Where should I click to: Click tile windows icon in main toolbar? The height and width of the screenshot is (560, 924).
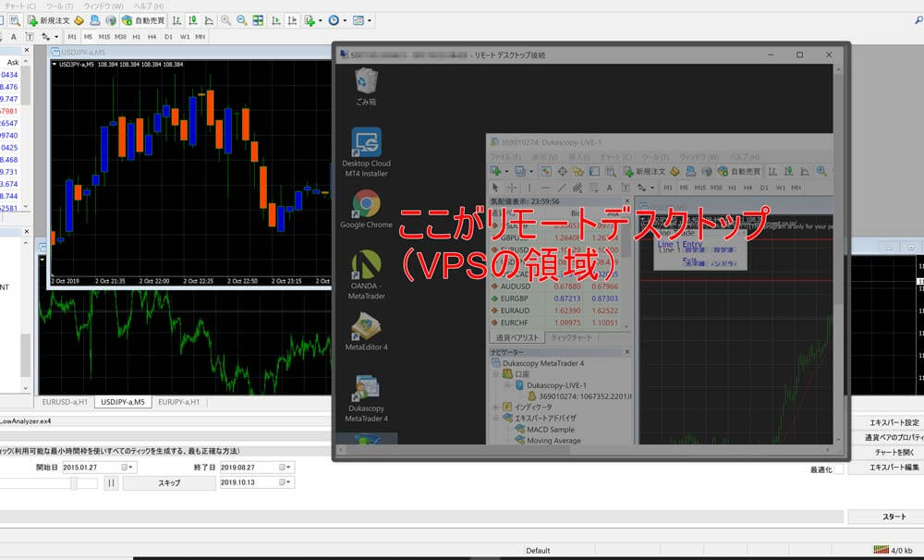258,20
